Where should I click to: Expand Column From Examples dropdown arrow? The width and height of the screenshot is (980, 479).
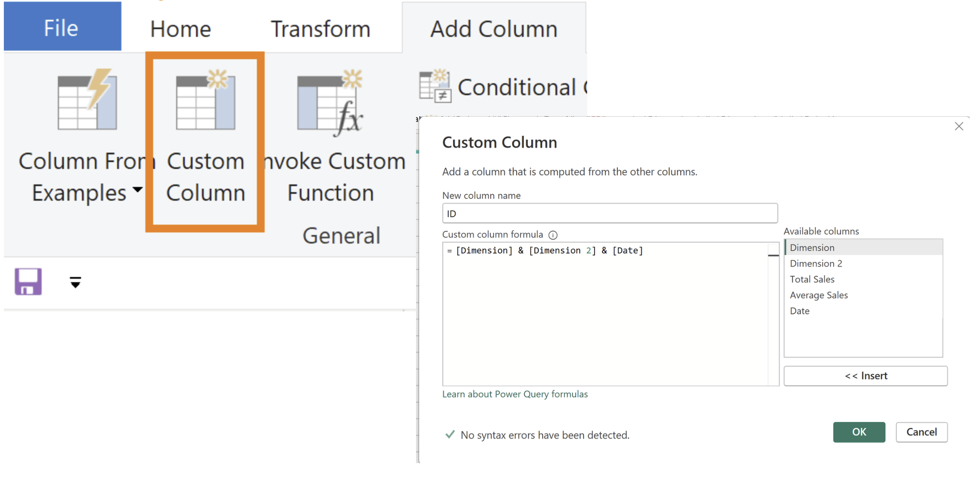point(137,190)
